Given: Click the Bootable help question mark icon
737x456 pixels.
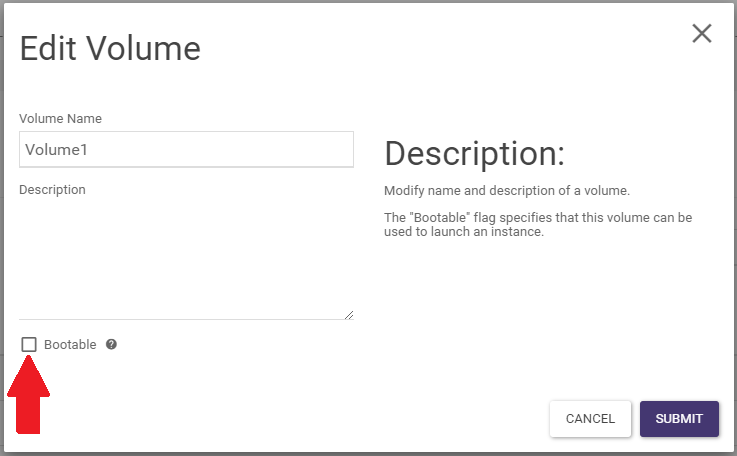Looking at the screenshot, I should (111, 344).
